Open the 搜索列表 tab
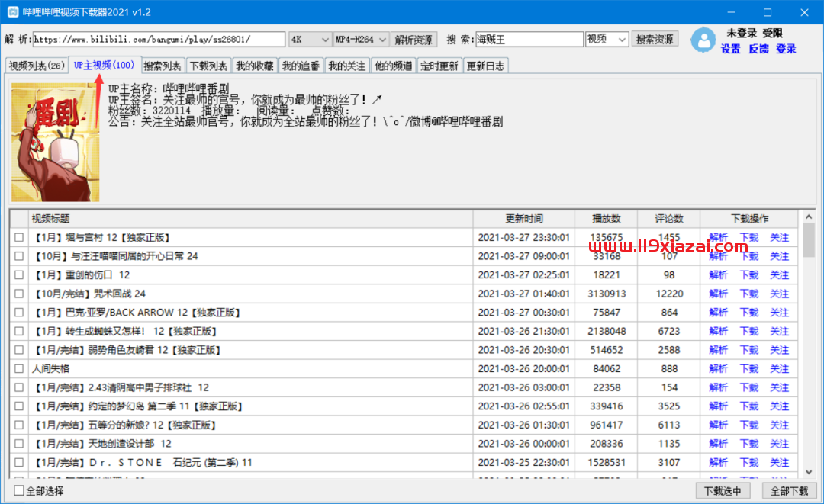Viewport: 824px width, 504px height. [x=163, y=66]
